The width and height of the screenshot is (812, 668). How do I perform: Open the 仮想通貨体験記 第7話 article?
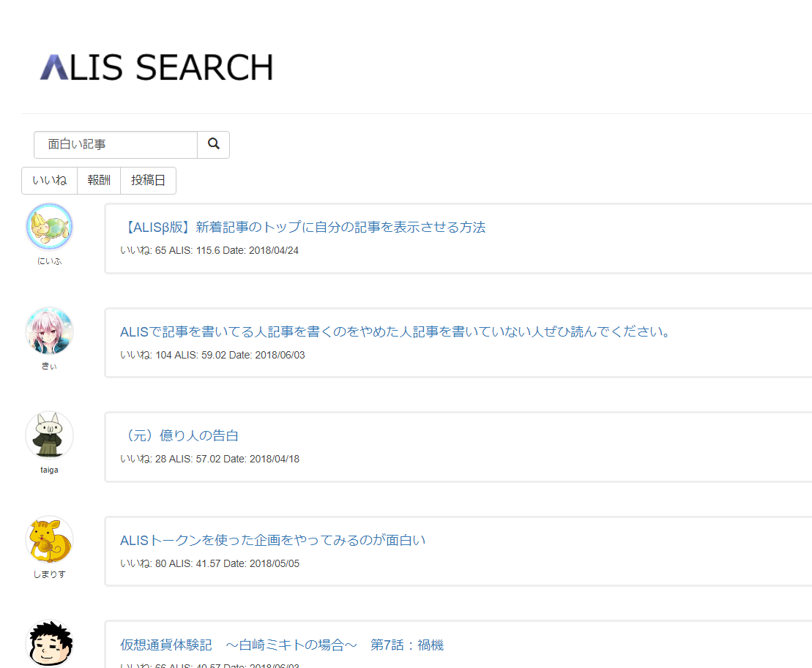281,645
